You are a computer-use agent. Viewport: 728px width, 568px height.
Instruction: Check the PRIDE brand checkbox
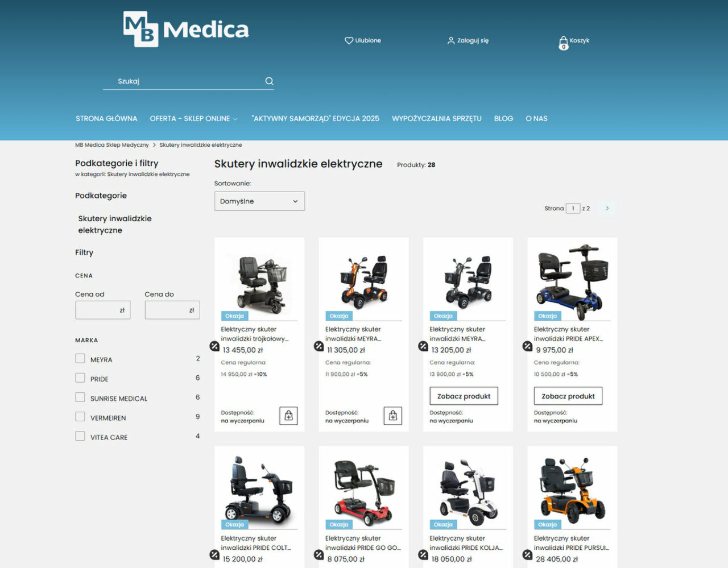pyautogui.click(x=80, y=378)
